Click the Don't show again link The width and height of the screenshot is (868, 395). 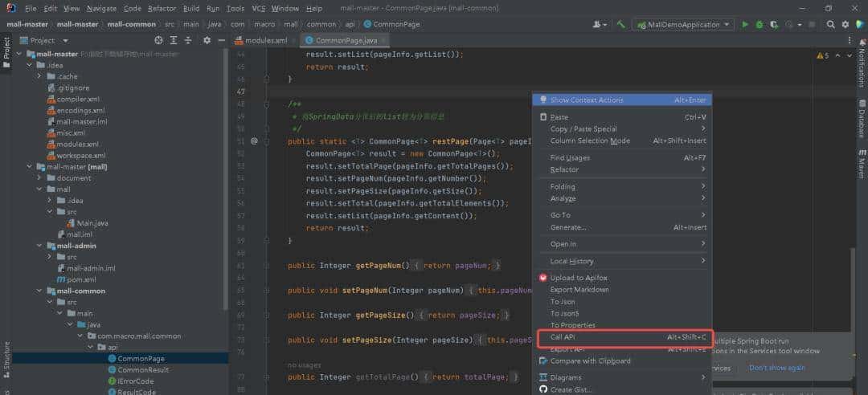(776, 368)
